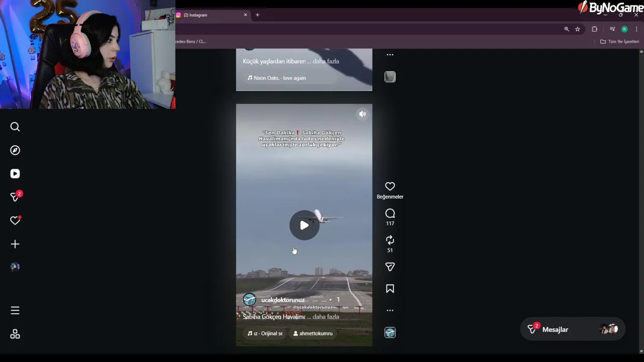Repost the reel with 51 reposts

click(x=390, y=240)
